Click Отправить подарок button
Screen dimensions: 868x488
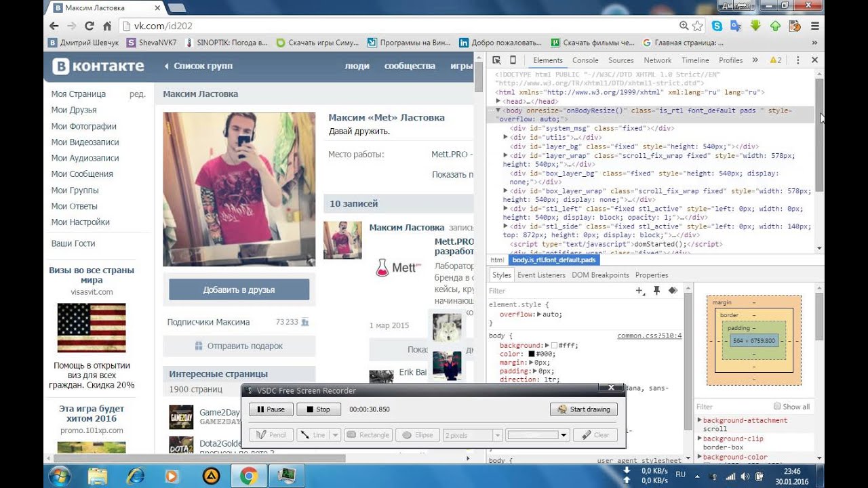pos(239,346)
